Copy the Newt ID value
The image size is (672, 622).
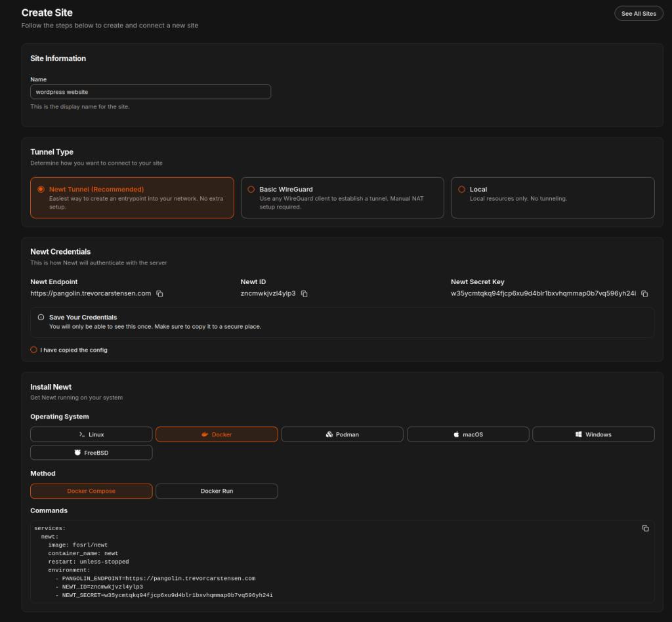(304, 293)
